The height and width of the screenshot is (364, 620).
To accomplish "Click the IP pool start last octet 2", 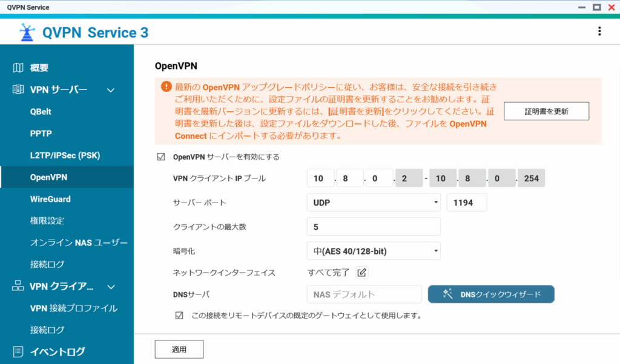I will click(x=409, y=178).
